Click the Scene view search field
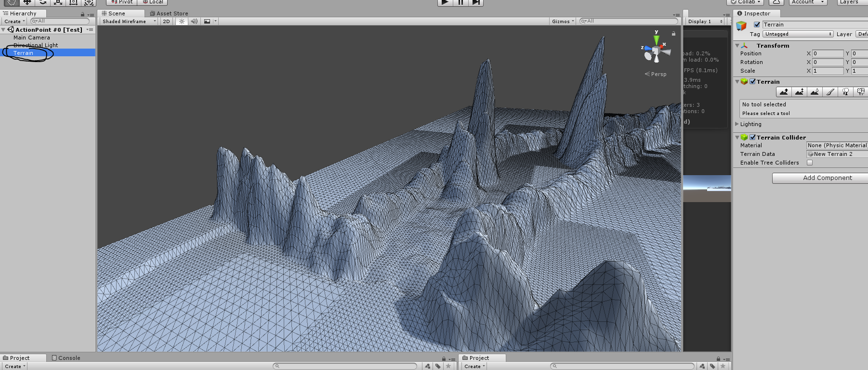 pos(629,21)
